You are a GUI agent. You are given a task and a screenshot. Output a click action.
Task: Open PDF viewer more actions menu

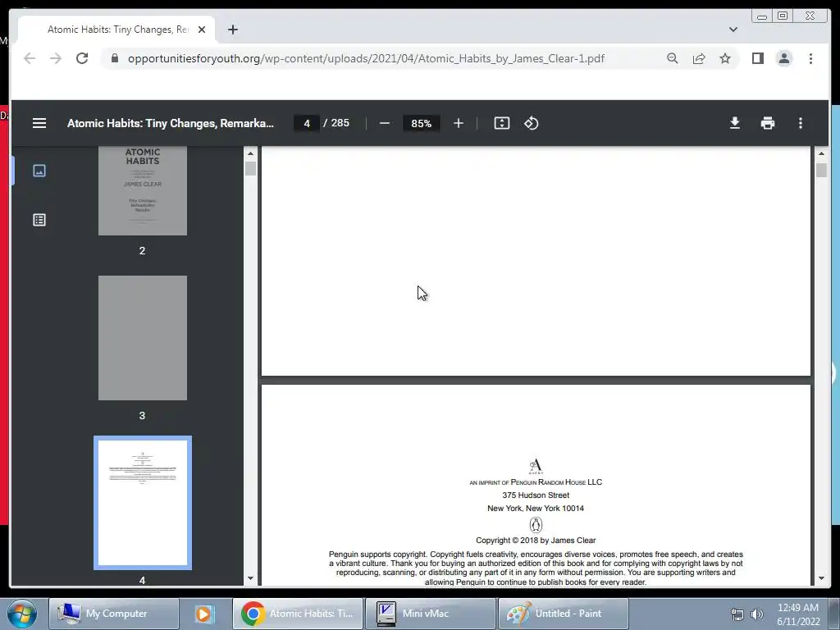coord(800,123)
